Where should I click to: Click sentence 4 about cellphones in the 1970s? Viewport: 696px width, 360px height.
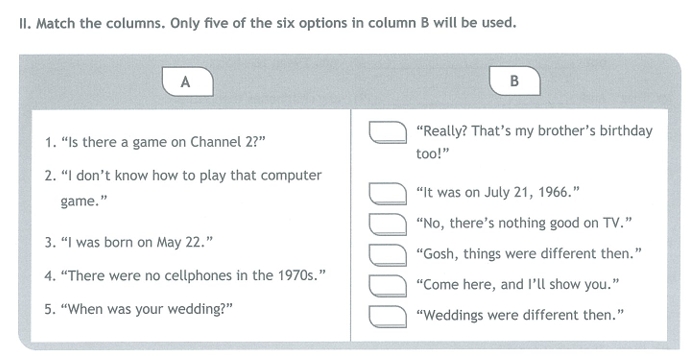coord(185,276)
